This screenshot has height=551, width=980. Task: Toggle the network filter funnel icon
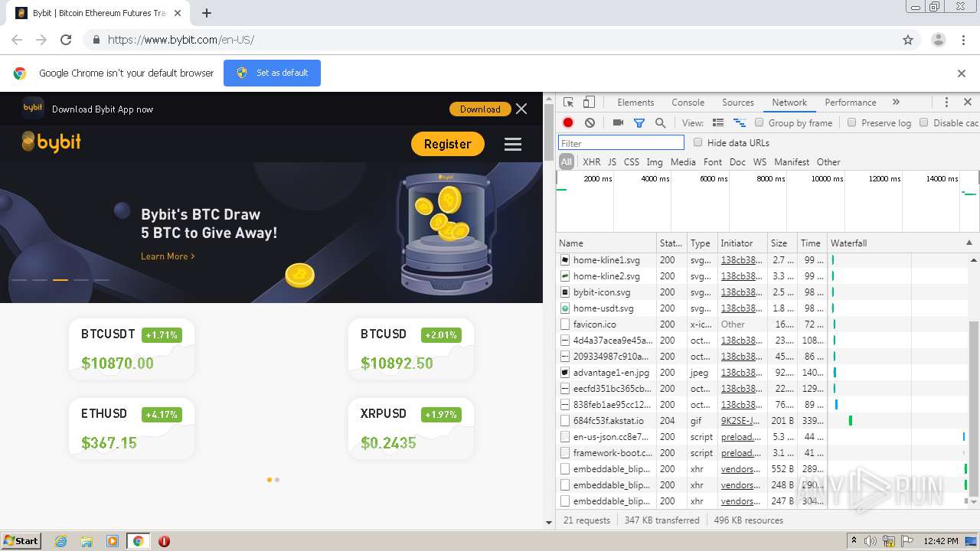click(x=639, y=122)
